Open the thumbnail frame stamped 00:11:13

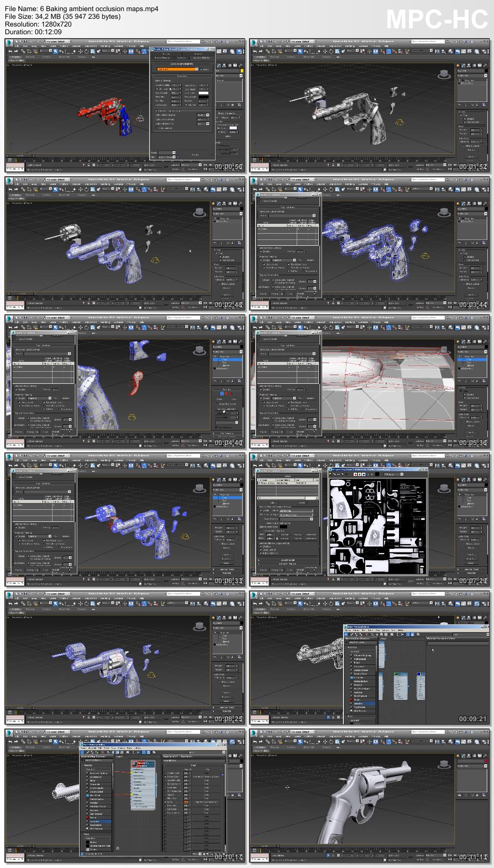point(370,796)
